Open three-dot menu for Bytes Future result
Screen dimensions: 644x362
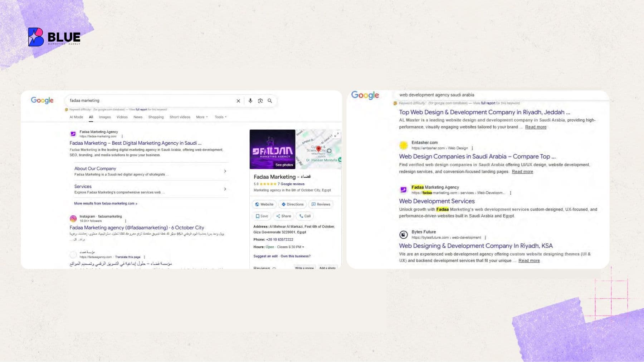tap(485, 237)
